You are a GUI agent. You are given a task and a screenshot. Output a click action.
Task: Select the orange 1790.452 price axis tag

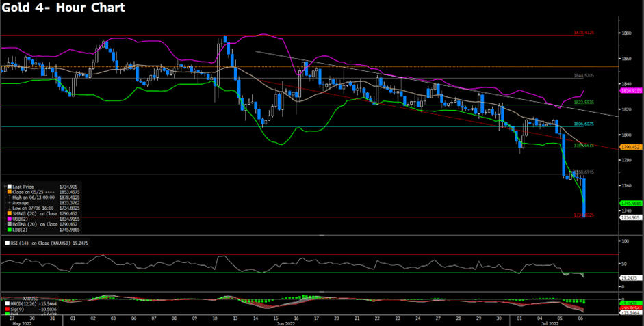point(629,147)
